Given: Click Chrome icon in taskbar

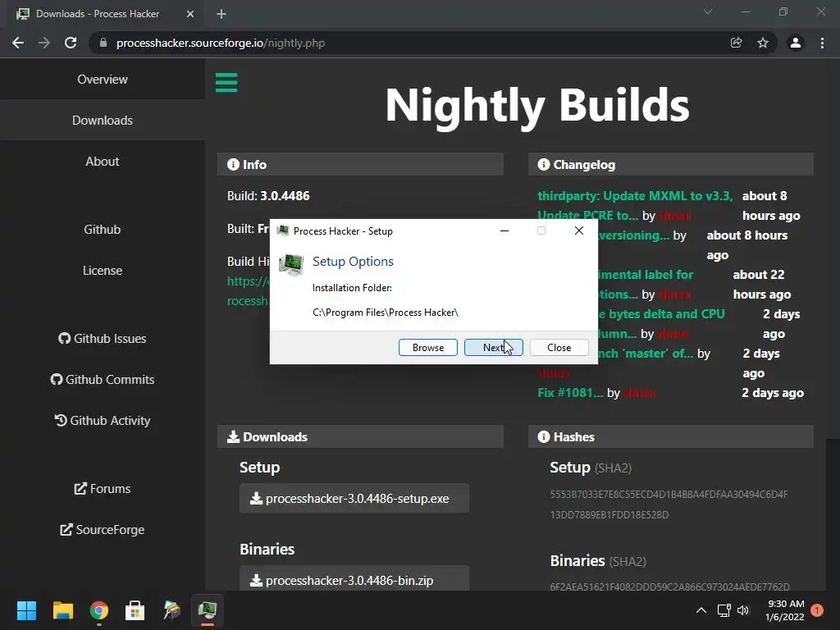Looking at the screenshot, I should click(99, 610).
